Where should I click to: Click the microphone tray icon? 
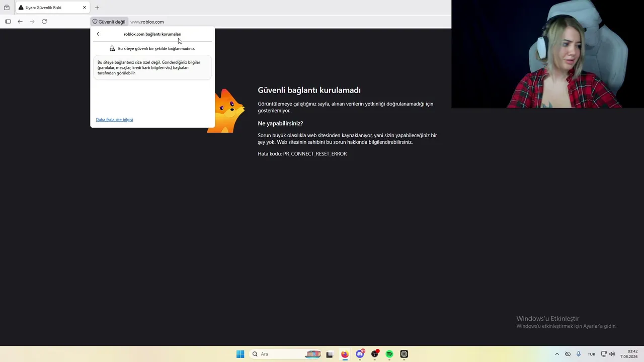click(x=579, y=354)
